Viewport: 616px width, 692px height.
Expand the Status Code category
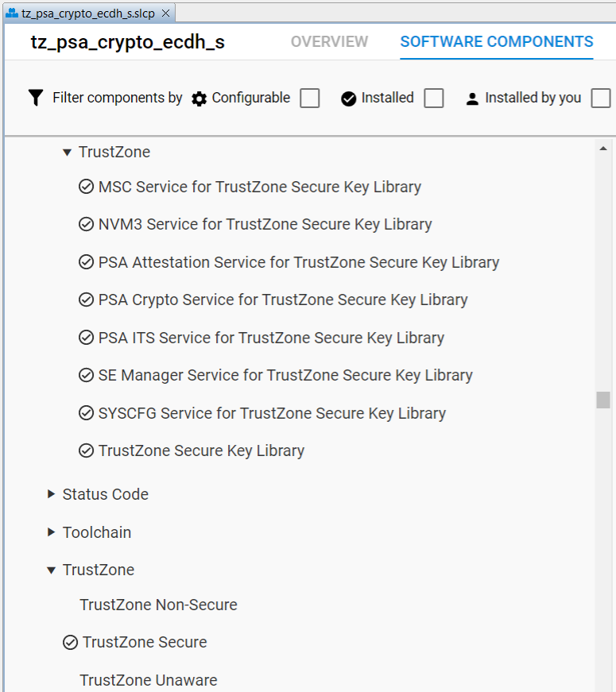click(51, 493)
